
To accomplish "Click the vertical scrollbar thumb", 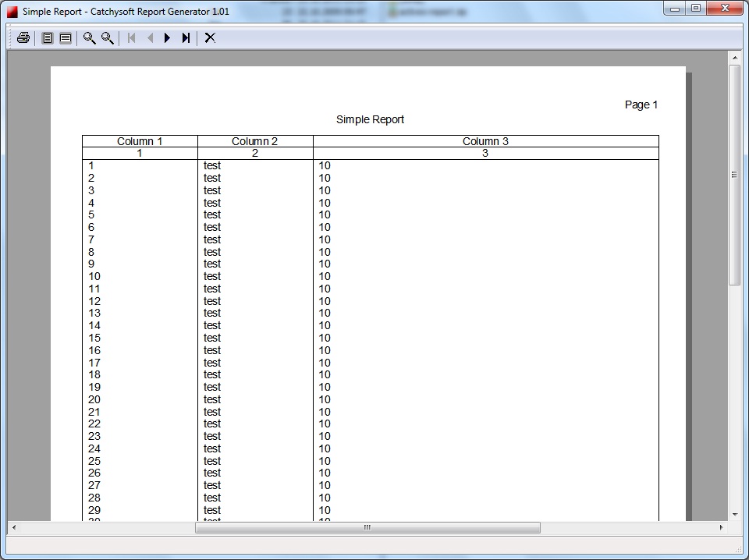I will [735, 175].
